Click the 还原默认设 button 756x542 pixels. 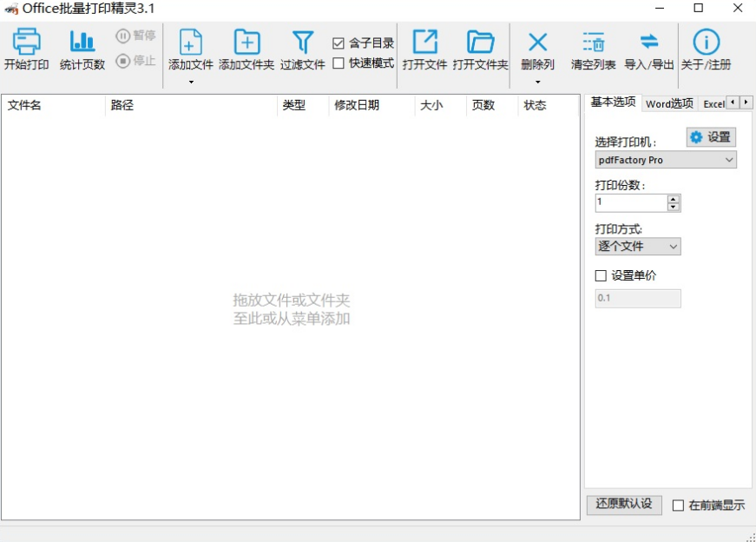point(624,505)
